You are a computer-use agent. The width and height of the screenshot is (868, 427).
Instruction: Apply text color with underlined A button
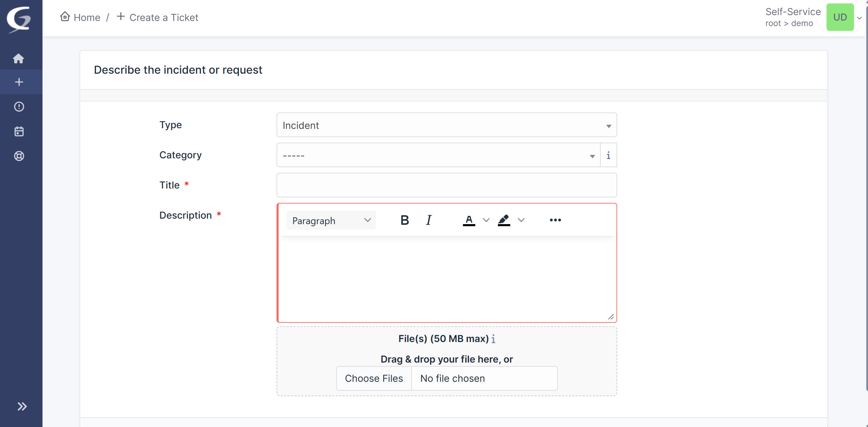tap(469, 220)
